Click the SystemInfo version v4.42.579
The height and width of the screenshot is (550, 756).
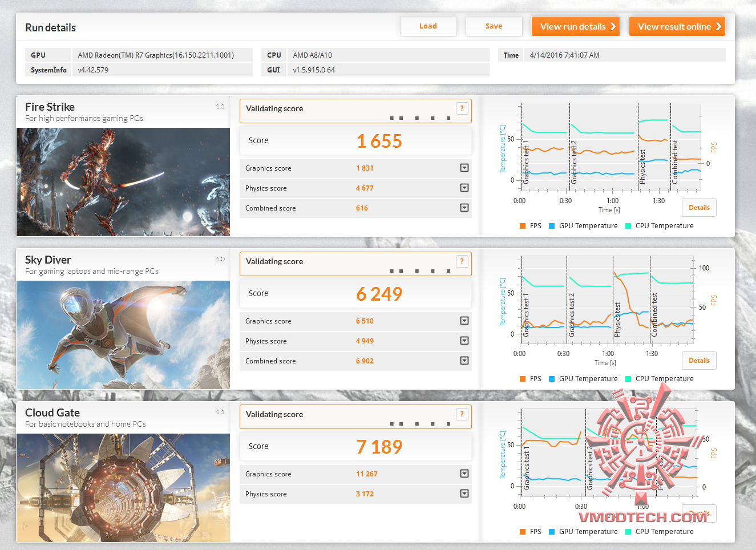162,70
